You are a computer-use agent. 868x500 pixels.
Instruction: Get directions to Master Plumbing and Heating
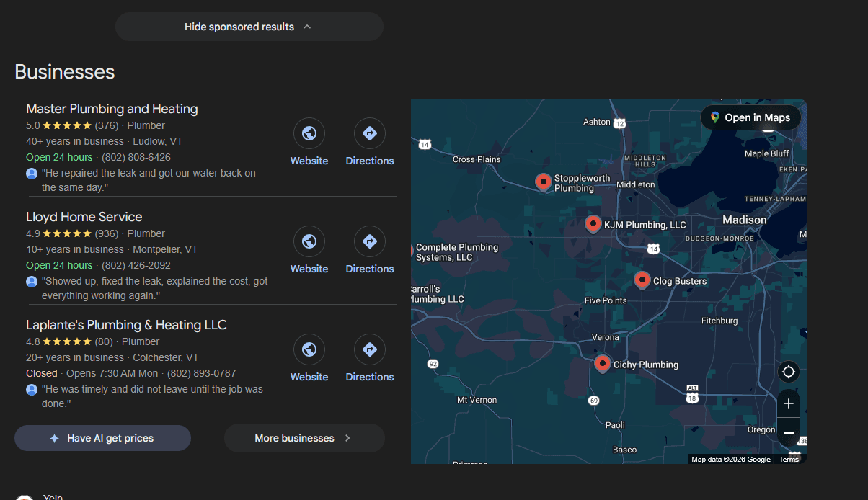(x=369, y=133)
